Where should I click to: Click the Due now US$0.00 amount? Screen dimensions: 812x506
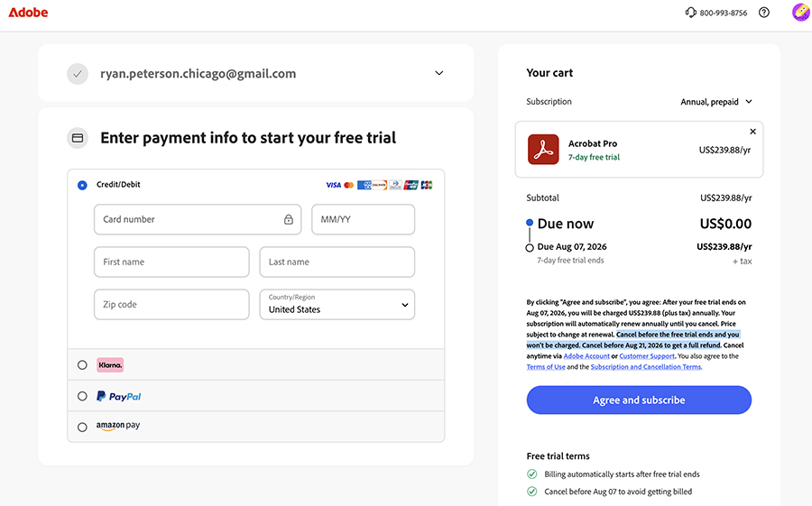[x=725, y=224]
